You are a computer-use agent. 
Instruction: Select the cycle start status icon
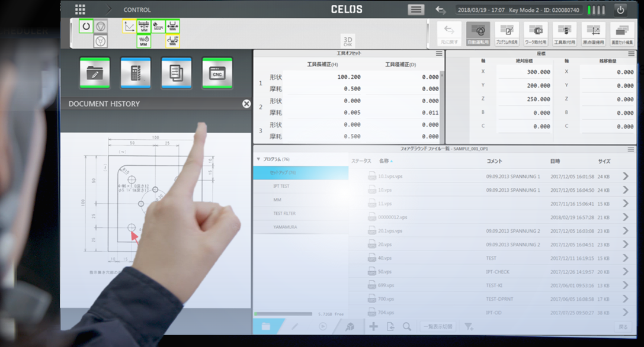click(86, 26)
